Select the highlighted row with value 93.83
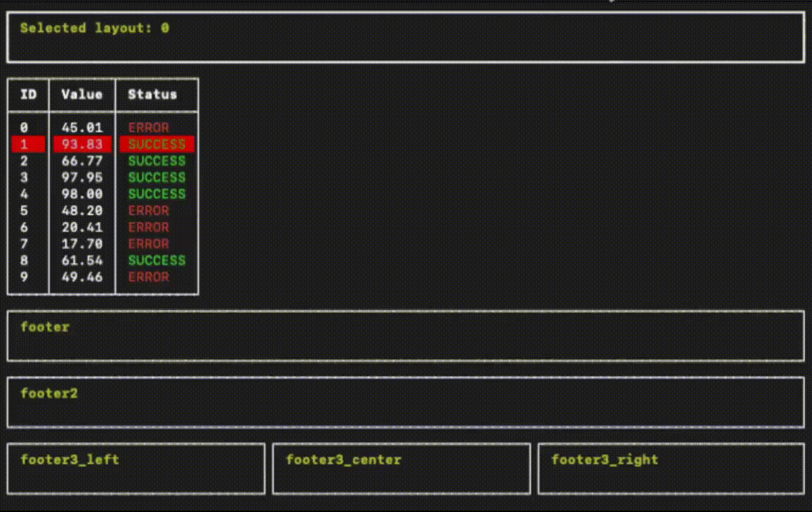 82,144
